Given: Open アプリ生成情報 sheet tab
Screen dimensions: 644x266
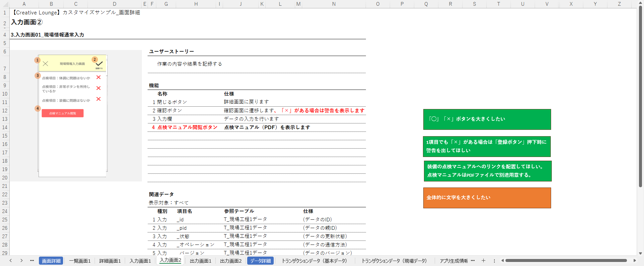Looking at the screenshot, I should click(454, 261).
